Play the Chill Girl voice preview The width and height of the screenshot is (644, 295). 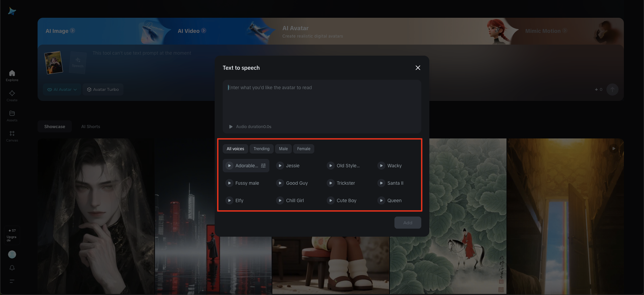(280, 200)
